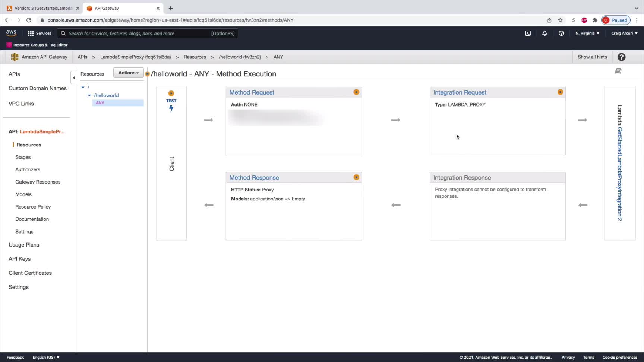Open a new browser tab
The width and height of the screenshot is (644, 362).
pos(170,8)
